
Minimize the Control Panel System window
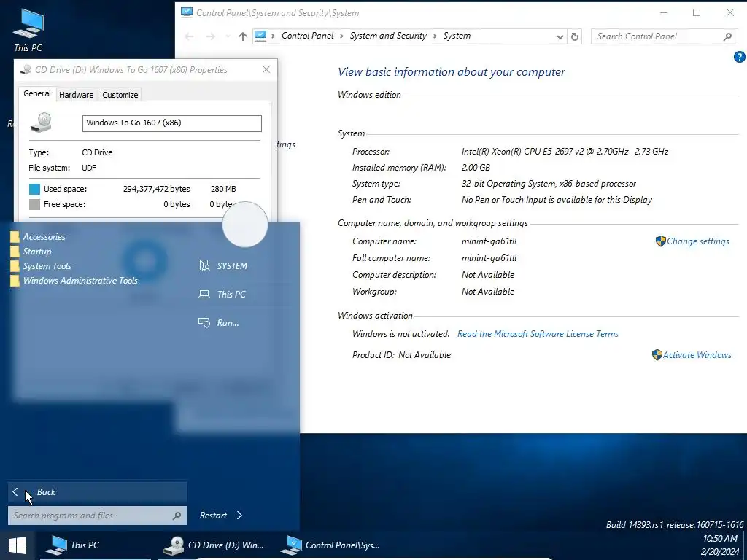(x=664, y=13)
